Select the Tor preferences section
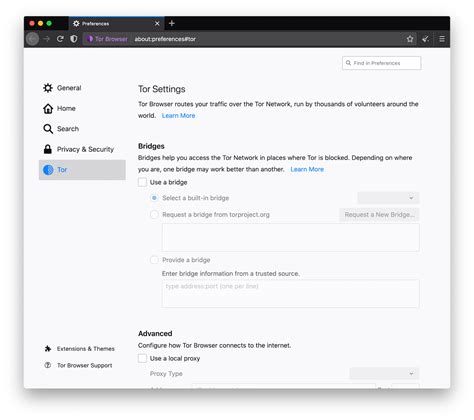This screenshot has width=474, height=420. (82, 170)
